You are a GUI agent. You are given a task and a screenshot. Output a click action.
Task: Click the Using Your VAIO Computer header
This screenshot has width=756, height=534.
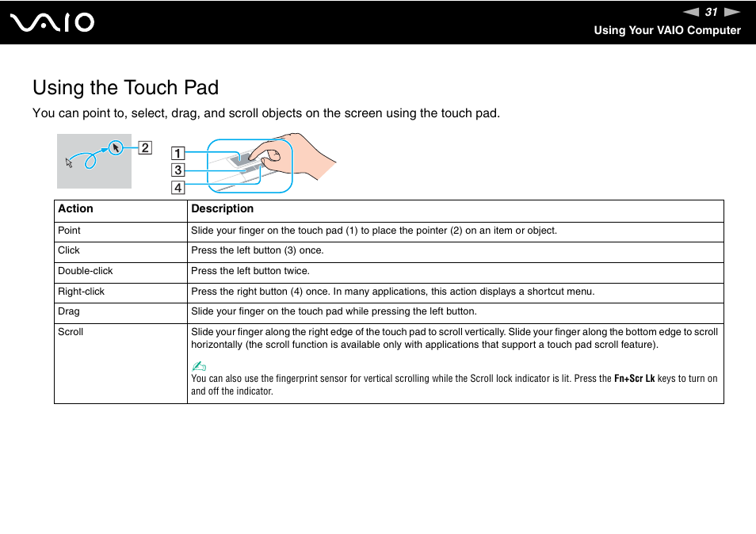pos(667,30)
